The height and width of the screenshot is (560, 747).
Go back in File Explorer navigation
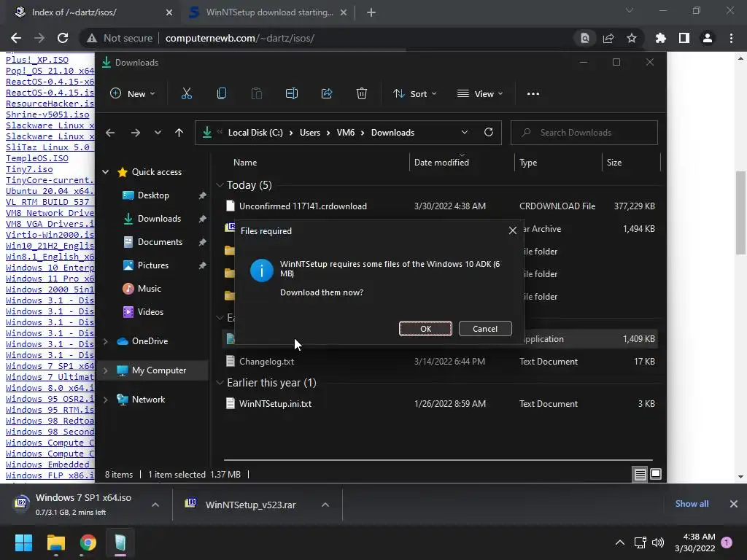click(110, 133)
